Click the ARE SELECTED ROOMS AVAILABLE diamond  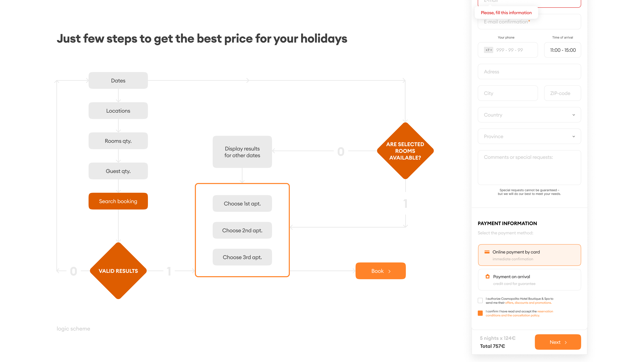(405, 151)
